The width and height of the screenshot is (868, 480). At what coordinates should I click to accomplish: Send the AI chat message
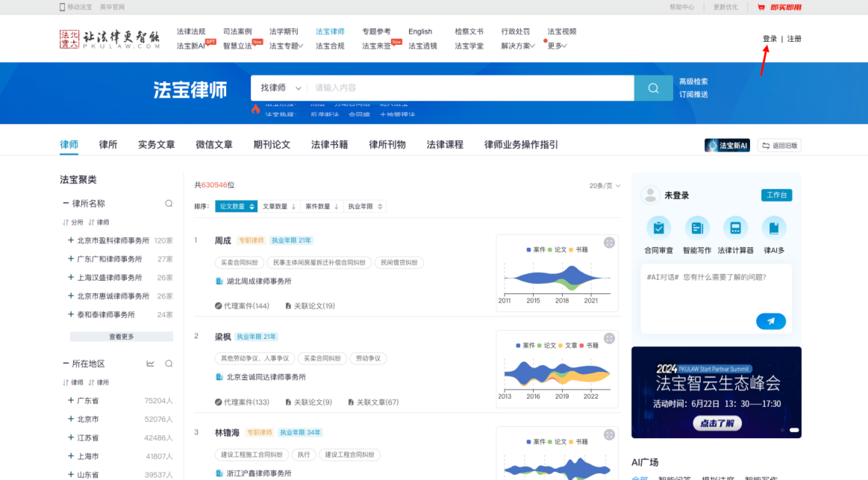(x=770, y=321)
